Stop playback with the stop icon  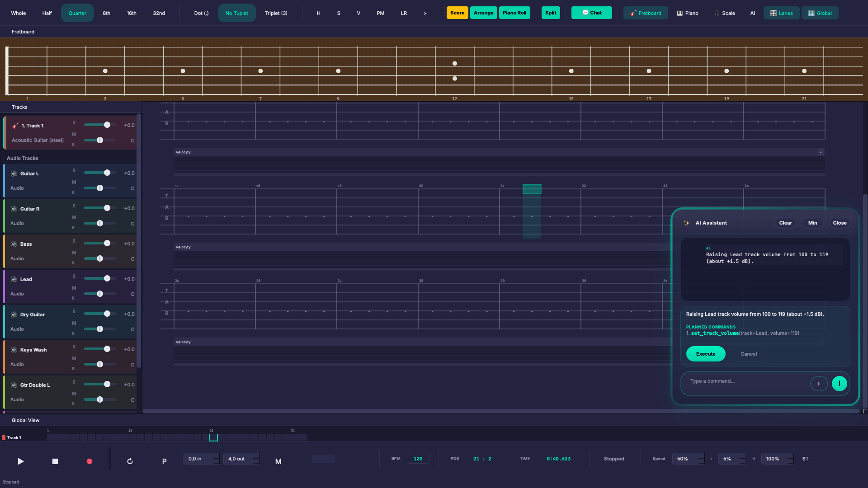[x=55, y=461]
